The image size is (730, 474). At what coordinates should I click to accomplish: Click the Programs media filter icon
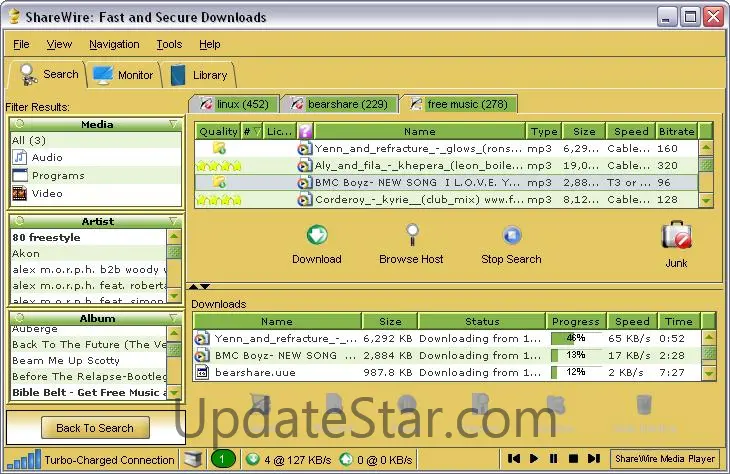[x=20, y=175]
